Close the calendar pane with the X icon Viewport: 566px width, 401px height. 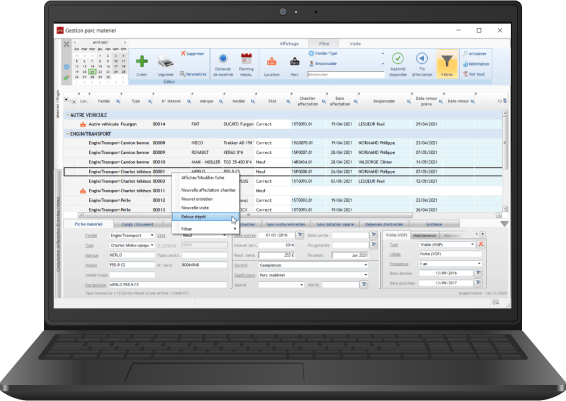tap(66, 44)
